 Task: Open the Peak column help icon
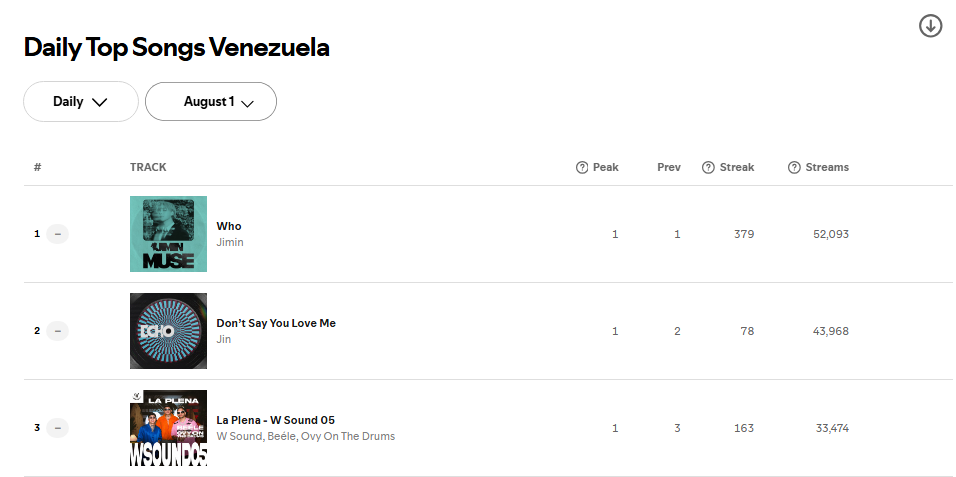(x=582, y=167)
